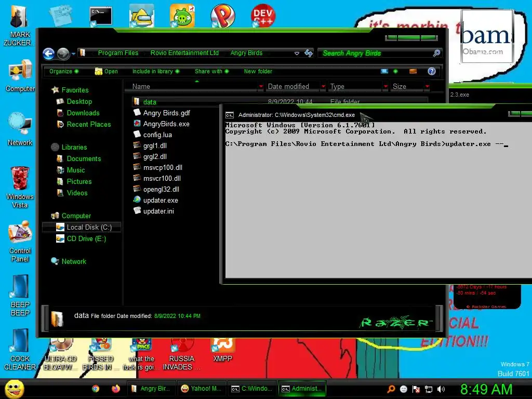This screenshot has width=532, height=399.
Task: Select config.lua file
Action: pos(157,135)
